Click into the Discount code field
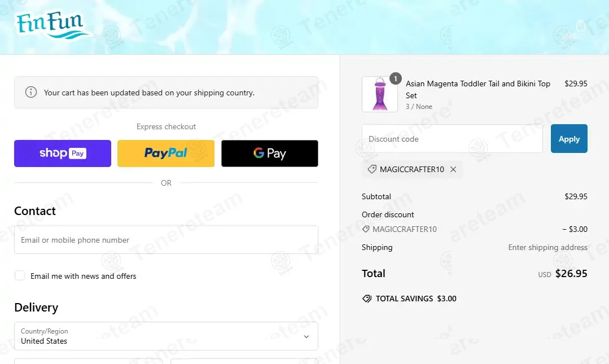 pos(452,139)
